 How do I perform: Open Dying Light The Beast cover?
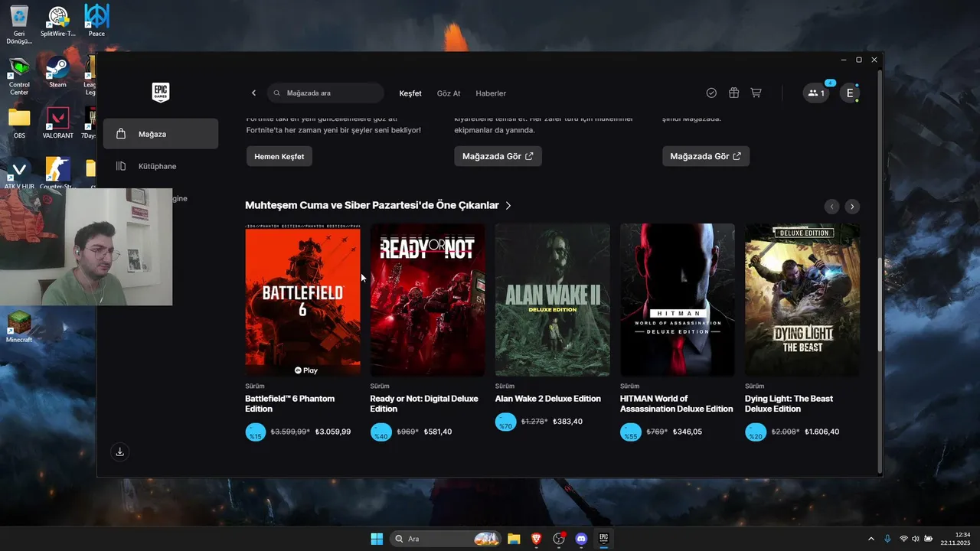pos(802,300)
